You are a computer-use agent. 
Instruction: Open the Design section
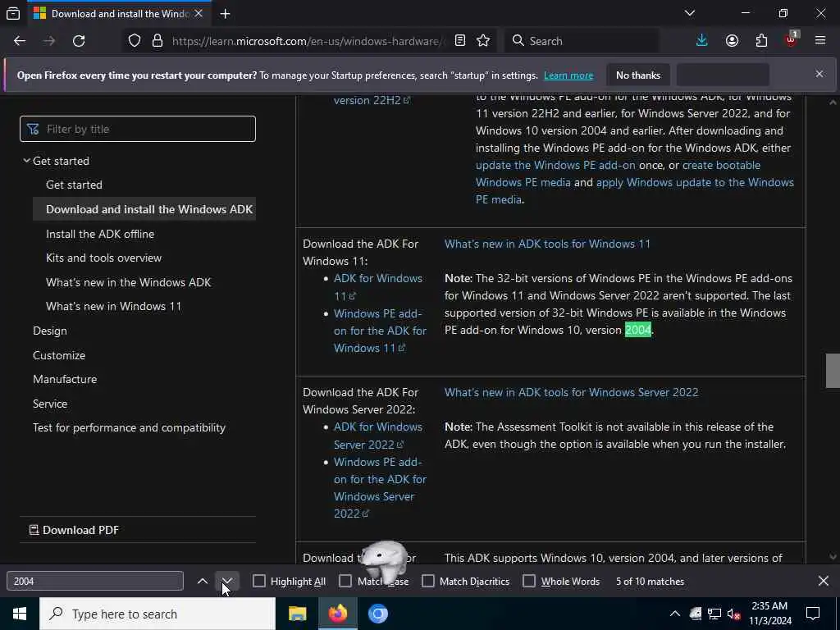pyautogui.click(x=50, y=331)
